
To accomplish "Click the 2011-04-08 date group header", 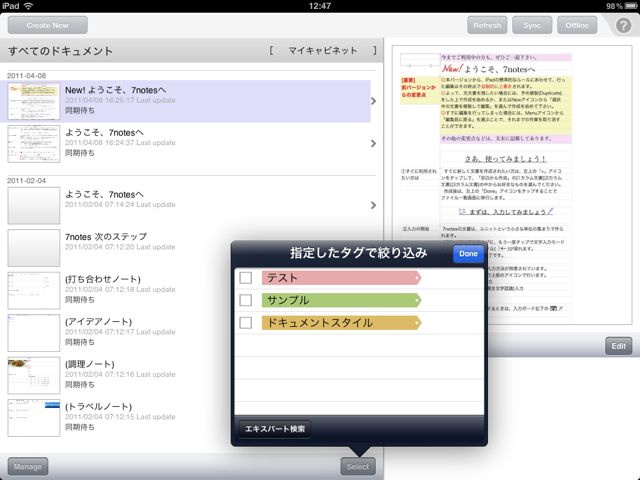I will [27, 76].
